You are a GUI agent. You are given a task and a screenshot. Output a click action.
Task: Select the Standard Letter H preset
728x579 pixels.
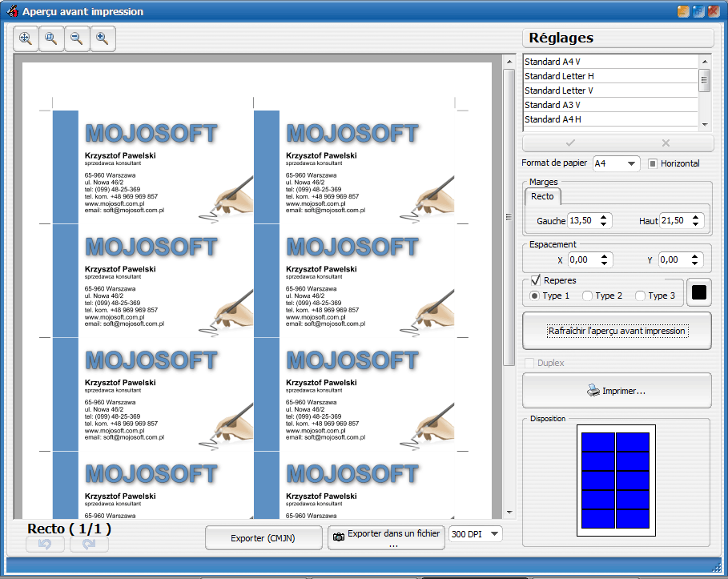(x=610, y=76)
